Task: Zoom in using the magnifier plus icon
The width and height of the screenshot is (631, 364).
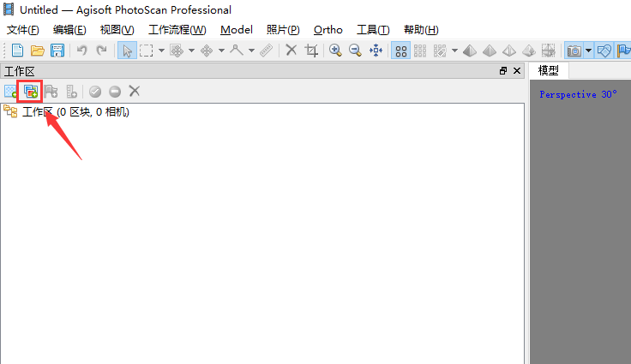Action: (x=334, y=51)
